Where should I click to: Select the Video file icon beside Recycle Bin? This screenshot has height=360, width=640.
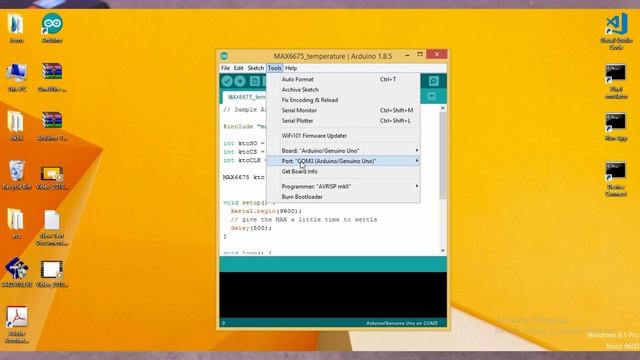[x=52, y=178]
